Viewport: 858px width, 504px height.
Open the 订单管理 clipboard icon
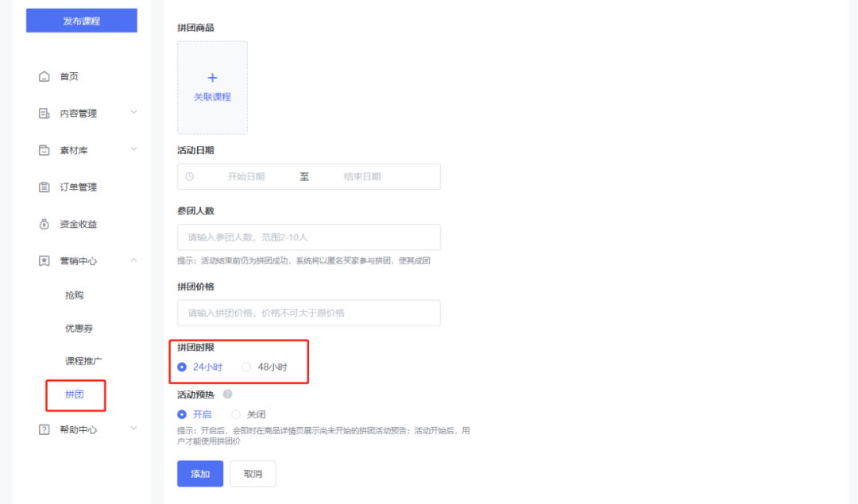[x=44, y=187]
